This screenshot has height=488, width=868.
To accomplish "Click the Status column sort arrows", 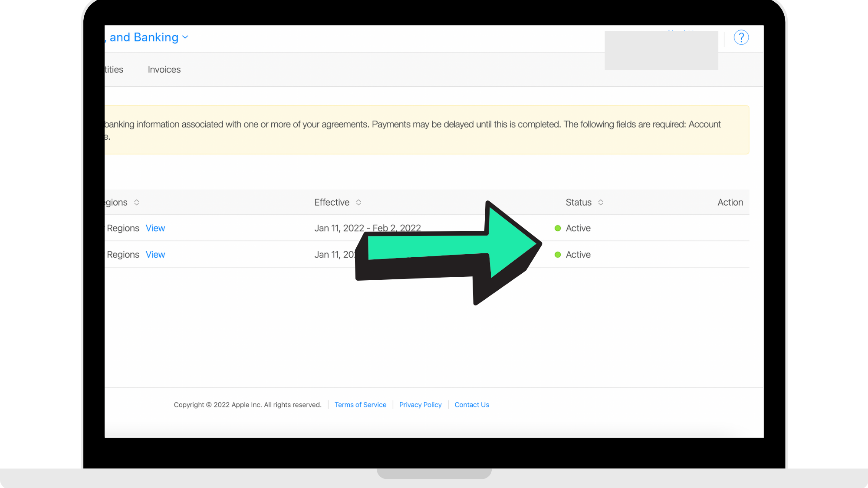I will click(x=601, y=203).
